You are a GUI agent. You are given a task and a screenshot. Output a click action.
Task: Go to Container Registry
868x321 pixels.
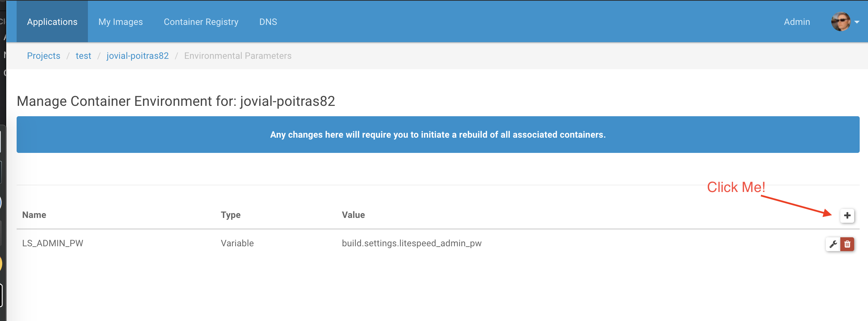click(x=201, y=21)
